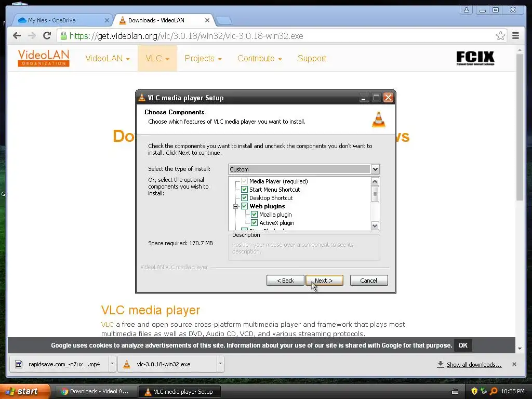Toggle the Web plugins checkbox
The width and height of the screenshot is (532, 399).
(244, 206)
